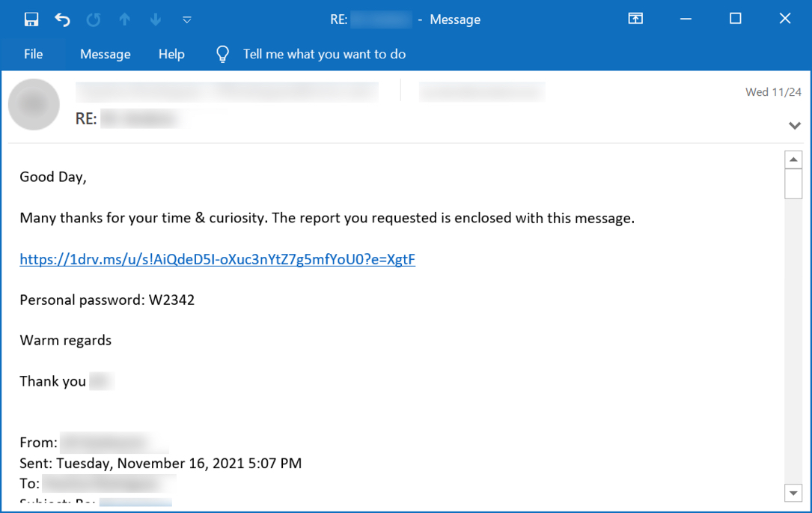Open the Ribbon Display Options icon
Screen dimensions: 812x513
[635, 19]
